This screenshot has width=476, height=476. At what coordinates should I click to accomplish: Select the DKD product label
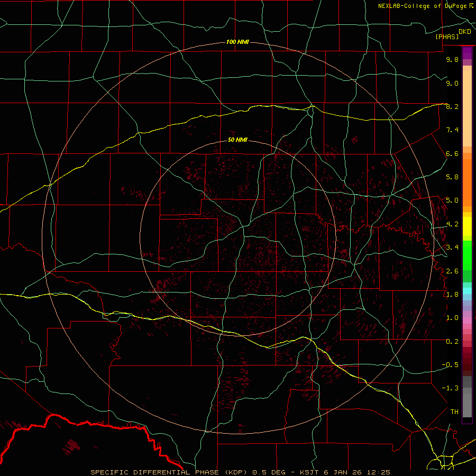pos(465,32)
